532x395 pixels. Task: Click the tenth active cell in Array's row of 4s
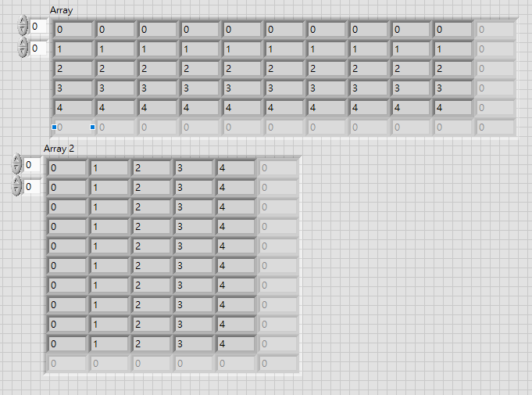coord(453,108)
